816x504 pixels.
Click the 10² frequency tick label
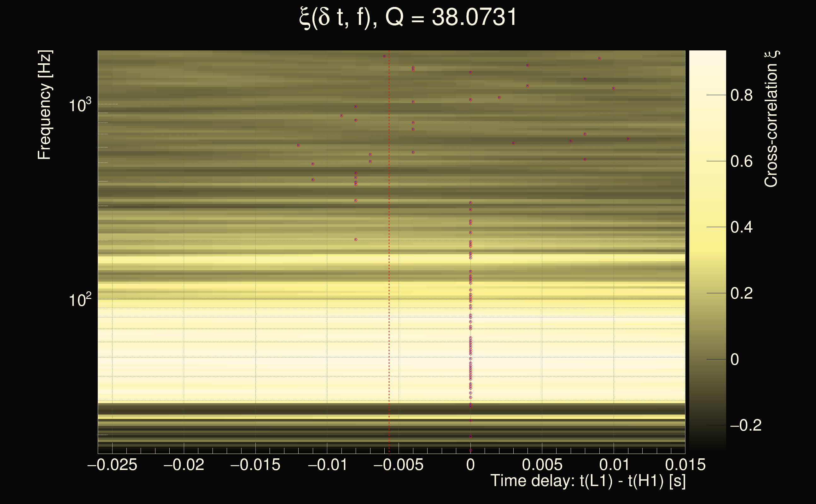pos(80,300)
